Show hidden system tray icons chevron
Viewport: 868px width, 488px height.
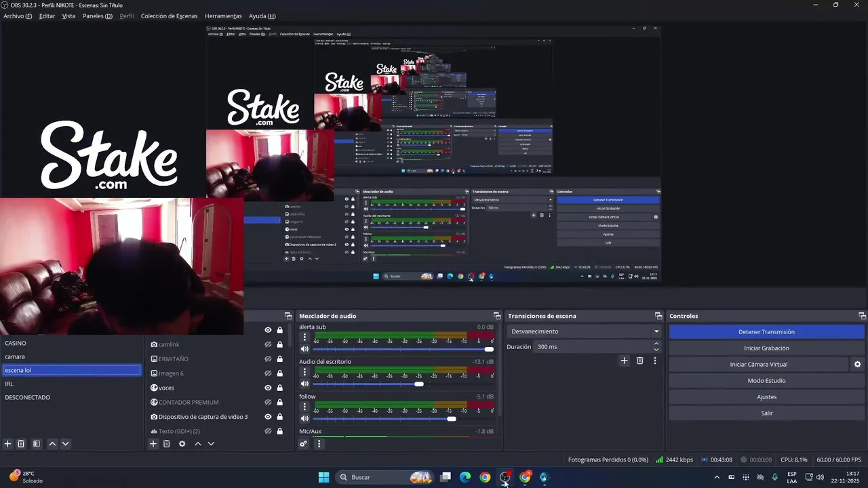coord(717,477)
